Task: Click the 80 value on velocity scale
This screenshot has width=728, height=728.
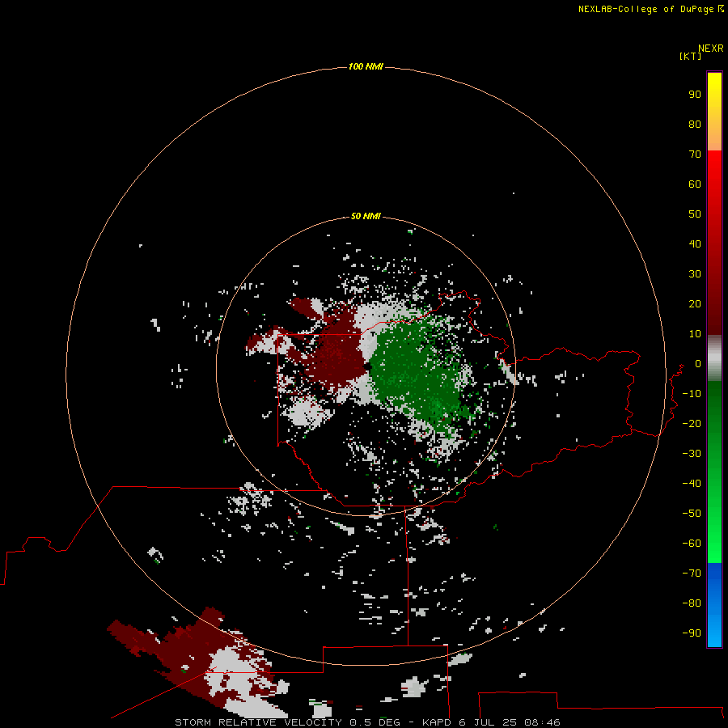Action: 695,124
